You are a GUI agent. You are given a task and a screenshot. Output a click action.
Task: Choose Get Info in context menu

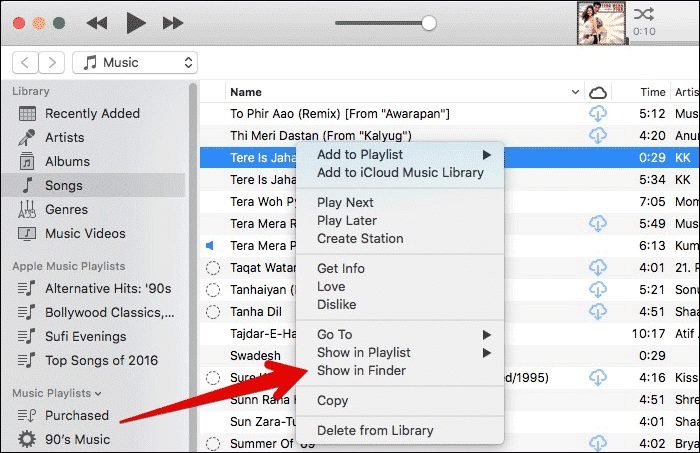pos(400,268)
